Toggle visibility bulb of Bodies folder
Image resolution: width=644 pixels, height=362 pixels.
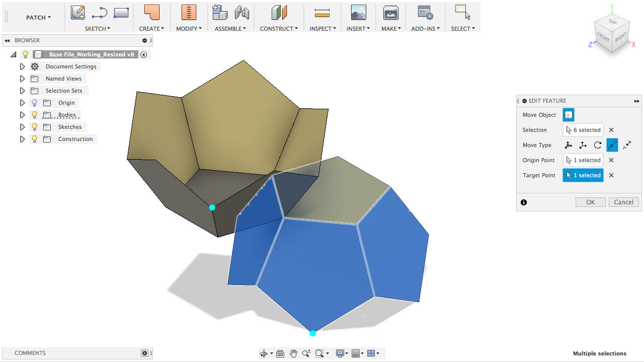pos(35,115)
